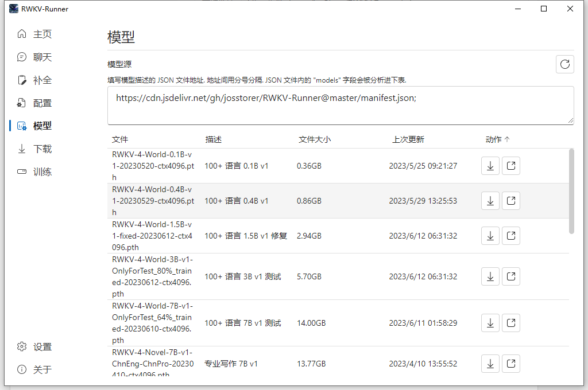Refresh the model source list

(x=565, y=64)
